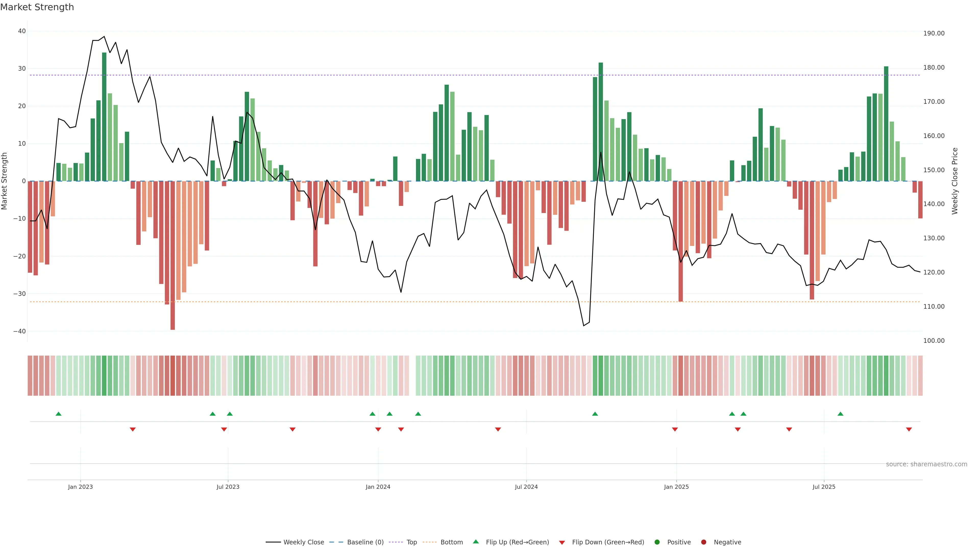Image resolution: width=980 pixels, height=551 pixels.
Task: Click the last red flip-down triangle marker
Action: [x=909, y=429]
